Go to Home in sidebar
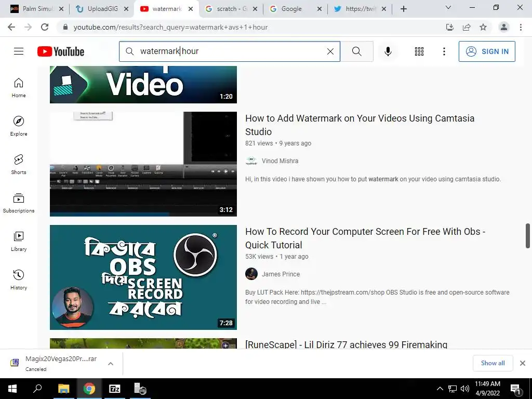The width and height of the screenshot is (532, 399). [x=19, y=88]
